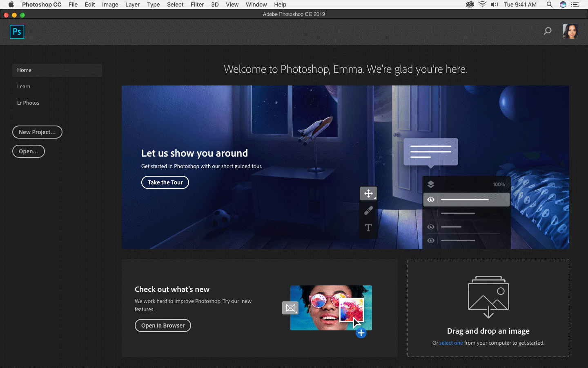
Task: Open the Help menu
Action: 280,4
